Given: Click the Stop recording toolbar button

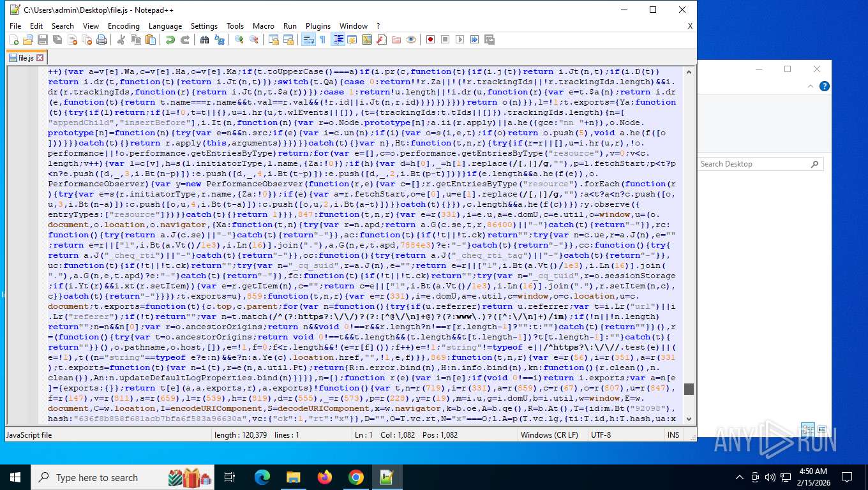Looking at the screenshot, I should (445, 40).
